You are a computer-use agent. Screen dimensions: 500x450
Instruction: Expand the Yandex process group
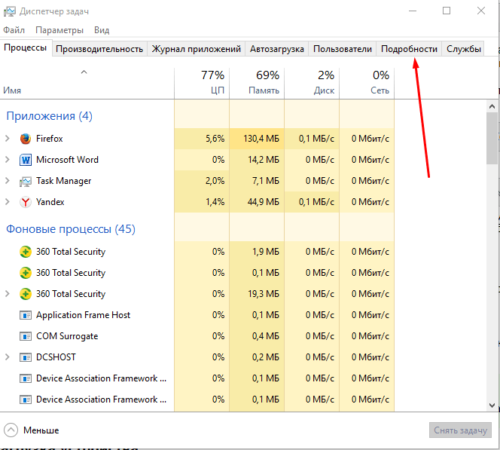tap(7, 202)
